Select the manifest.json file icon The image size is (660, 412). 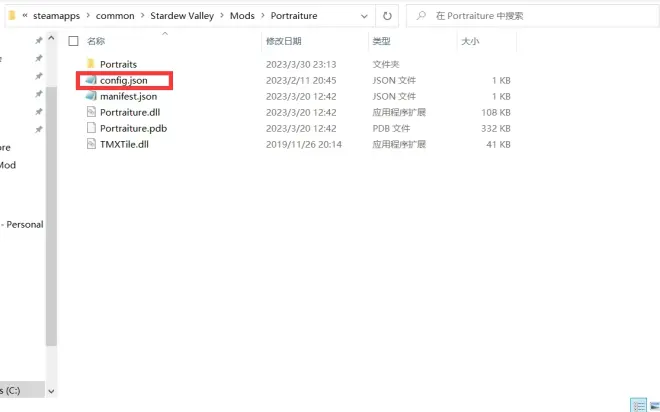(90, 96)
